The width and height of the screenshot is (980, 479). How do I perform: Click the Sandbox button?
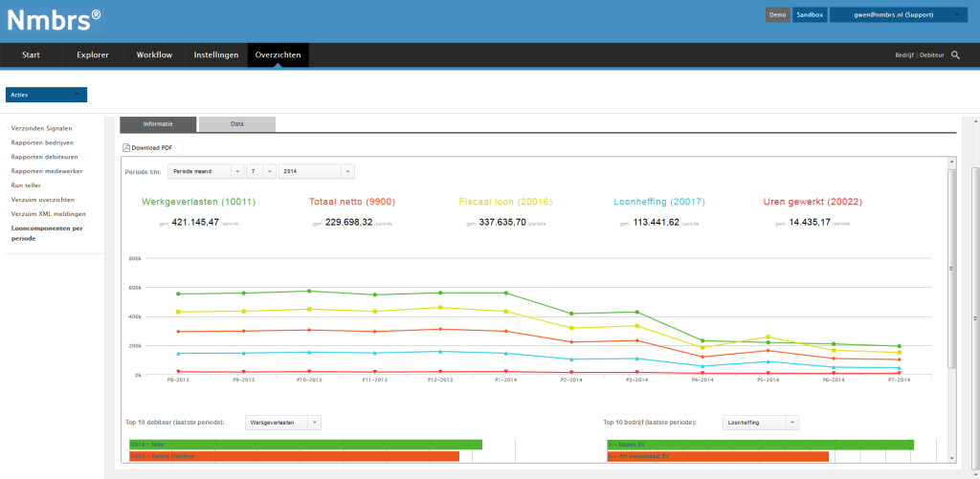click(x=809, y=14)
